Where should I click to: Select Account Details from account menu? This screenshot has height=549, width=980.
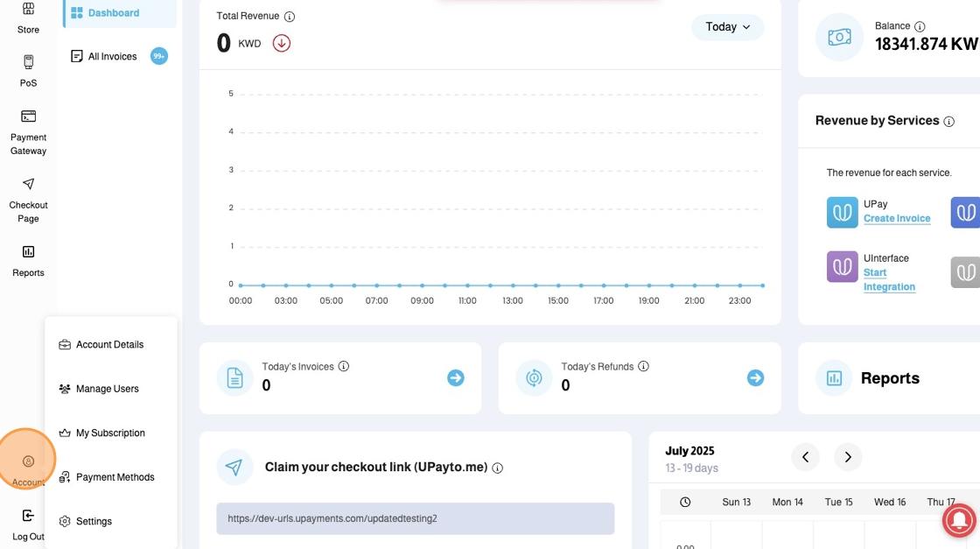[x=109, y=345]
